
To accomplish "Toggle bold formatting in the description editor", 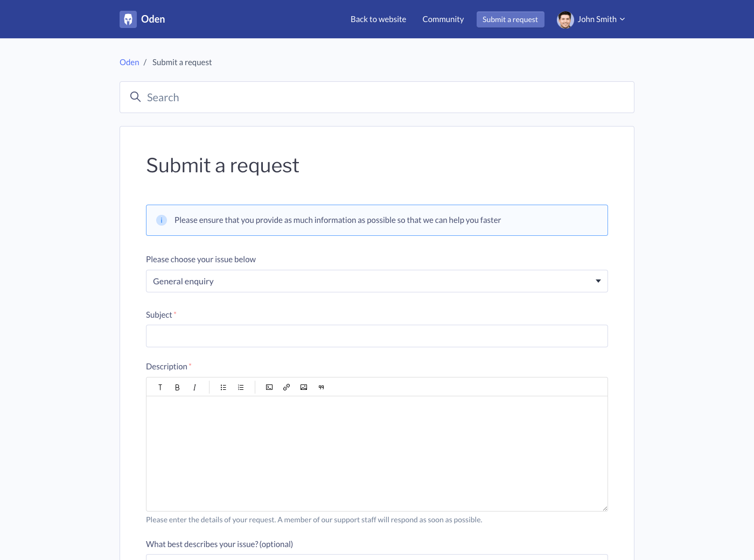I will [x=177, y=387].
